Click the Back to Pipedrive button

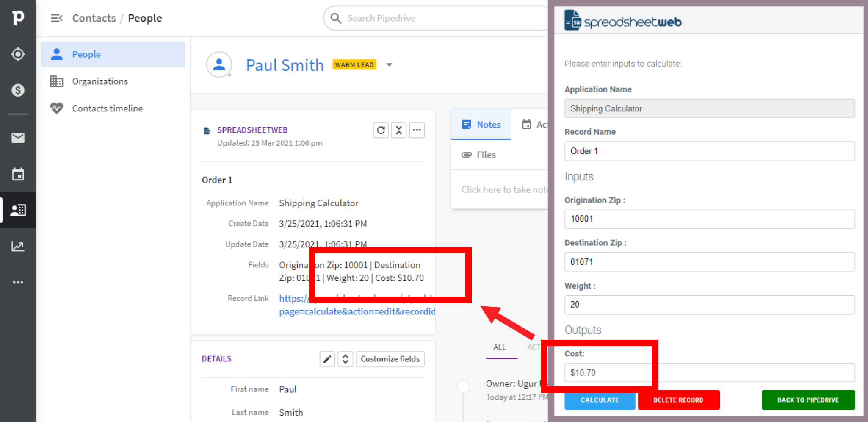click(808, 400)
